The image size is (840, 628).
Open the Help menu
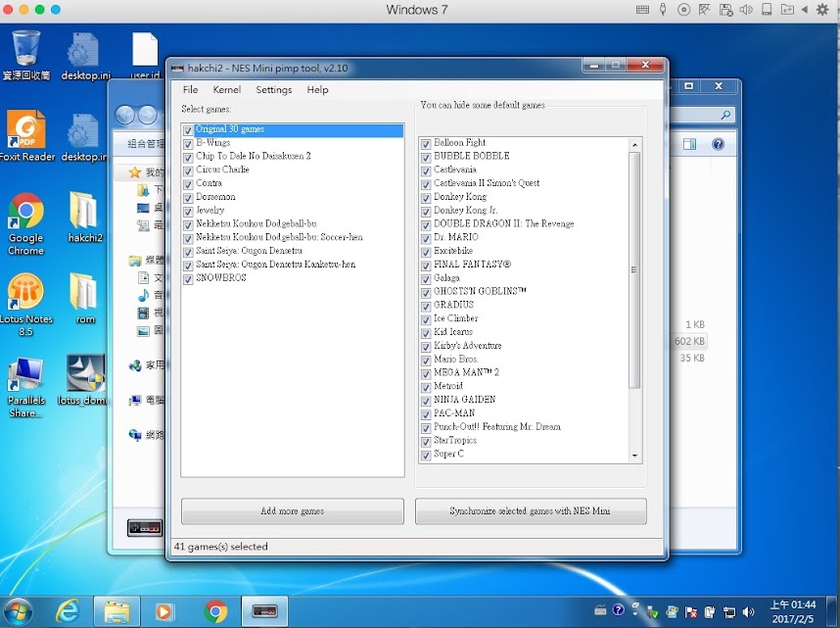(x=317, y=89)
